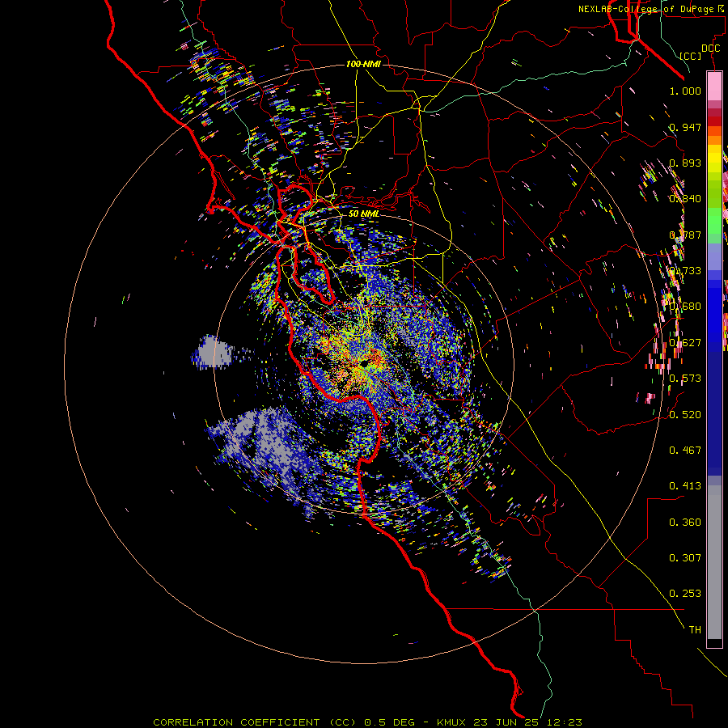This screenshot has height=728, width=728.
Task: Click the 50 NMI range ring label
Action: click(364, 214)
